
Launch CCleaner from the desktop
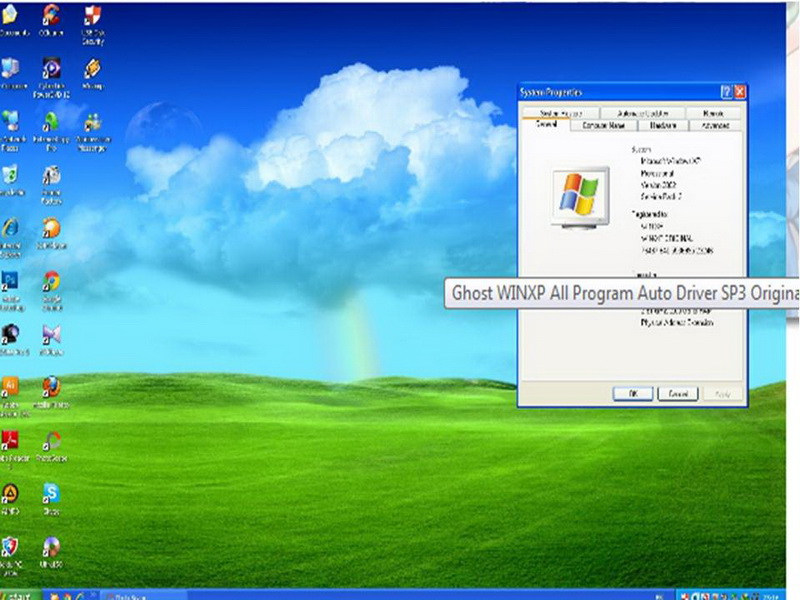pos(51,15)
